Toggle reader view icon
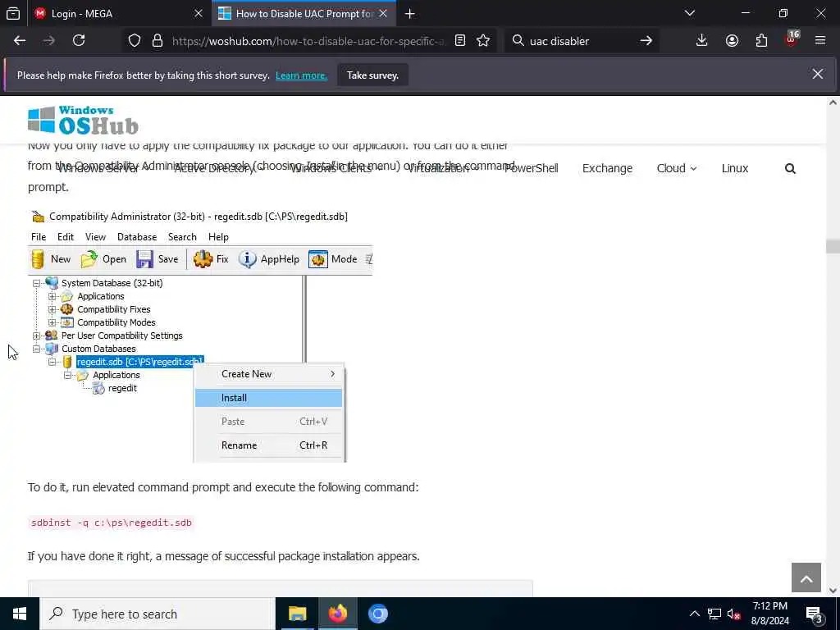 [x=460, y=41]
